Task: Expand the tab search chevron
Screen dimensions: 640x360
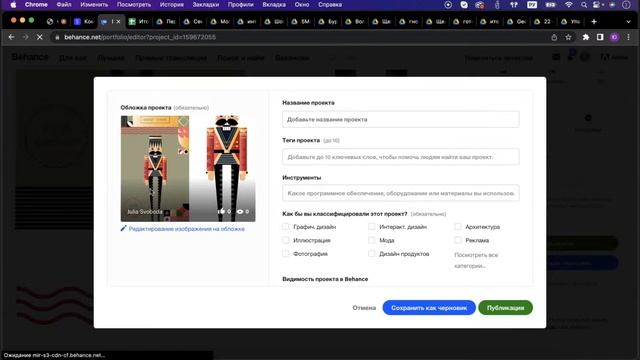Action: [x=629, y=22]
